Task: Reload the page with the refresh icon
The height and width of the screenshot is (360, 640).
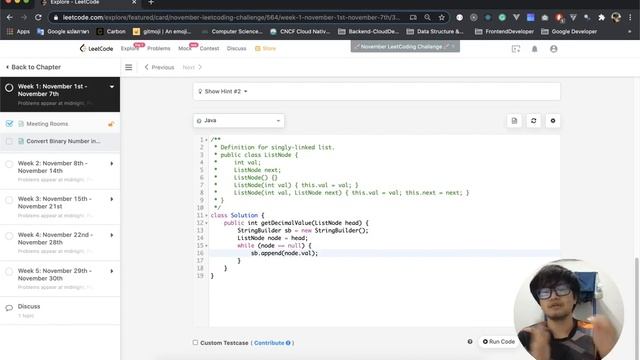Action: (38, 18)
